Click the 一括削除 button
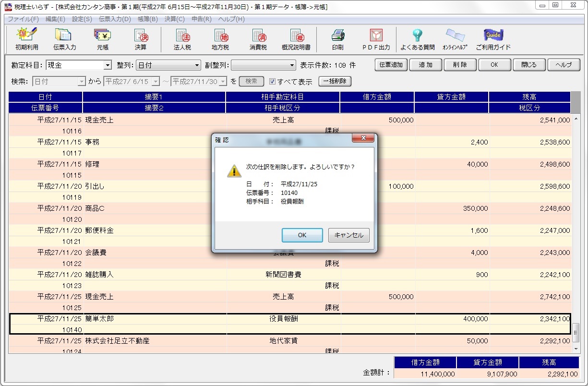 (x=335, y=82)
